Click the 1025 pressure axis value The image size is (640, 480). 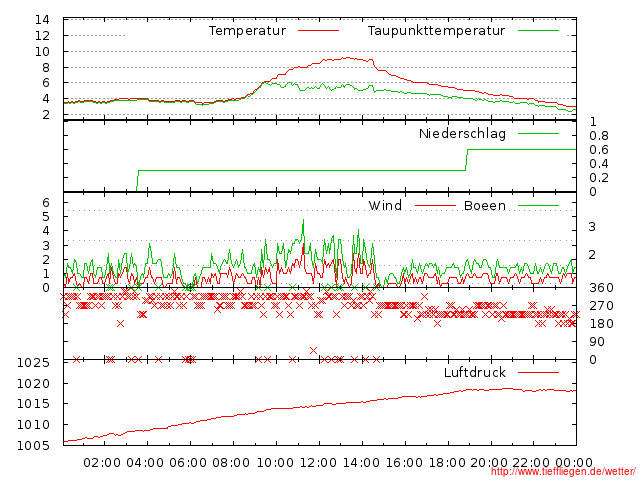click(33, 362)
